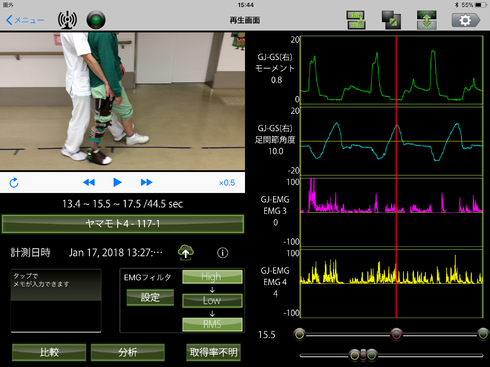Select the ヤマモト4-117-1 record bar
490x367 pixels.
coord(123,224)
